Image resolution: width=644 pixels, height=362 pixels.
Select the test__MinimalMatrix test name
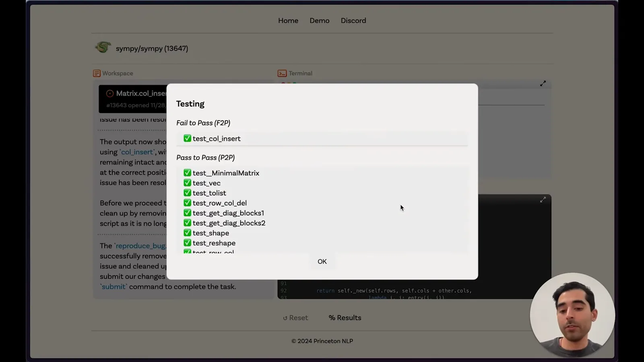pyautogui.click(x=226, y=173)
